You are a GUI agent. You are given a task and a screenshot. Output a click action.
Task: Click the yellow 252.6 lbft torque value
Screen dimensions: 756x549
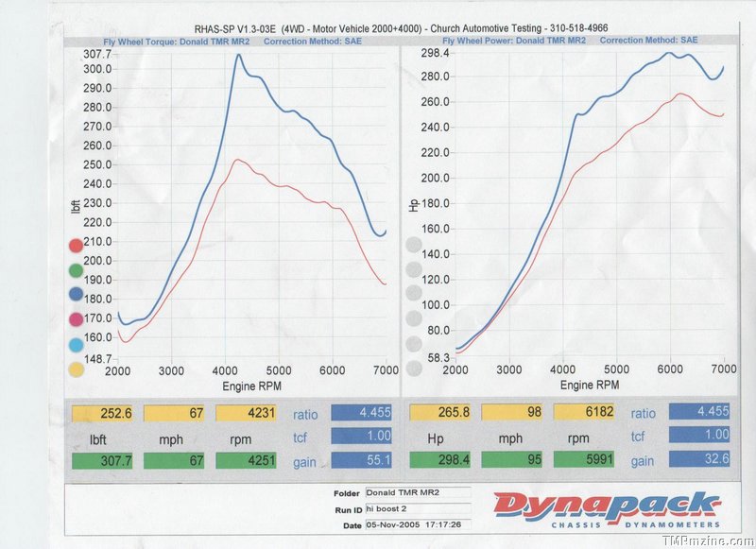102,414
